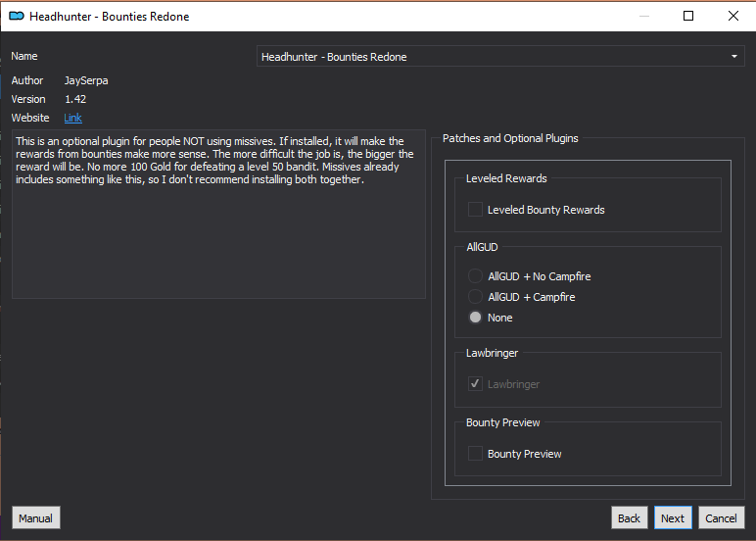
Task: Open the Headhunter - Bounties Redone name combo box
Action: [x=500, y=57]
